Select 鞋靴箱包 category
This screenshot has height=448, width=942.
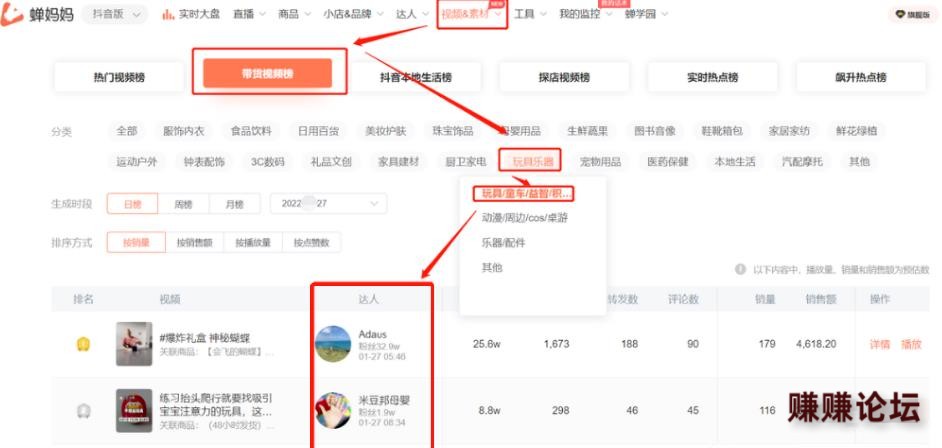click(722, 131)
